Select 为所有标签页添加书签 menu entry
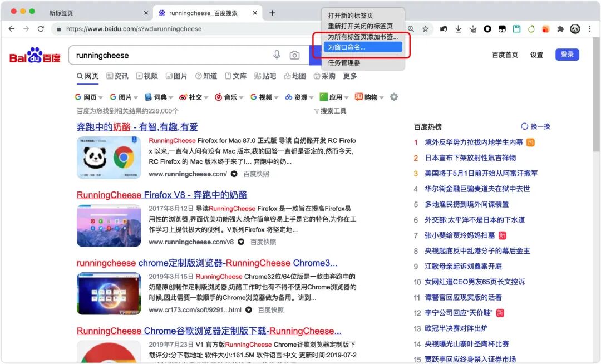This screenshot has height=364, width=601. click(363, 36)
